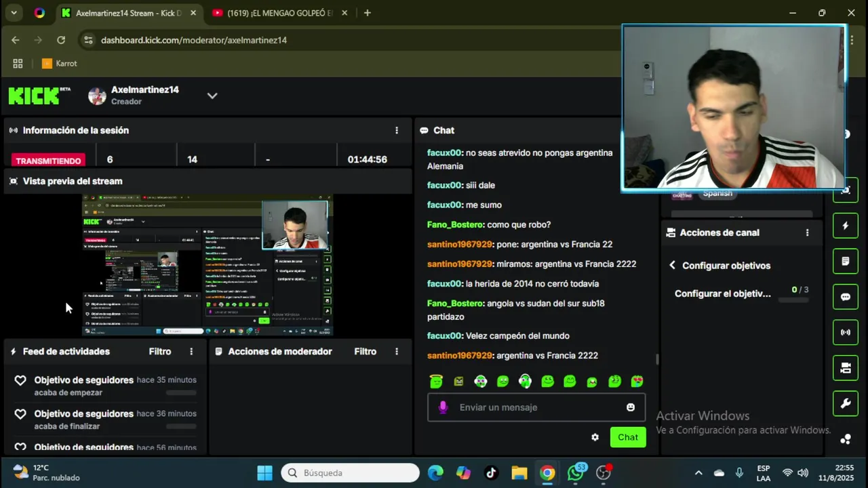Screen dimensions: 868x488
Task: Click username santino1967929 in last chat message
Action: tap(460, 355)
